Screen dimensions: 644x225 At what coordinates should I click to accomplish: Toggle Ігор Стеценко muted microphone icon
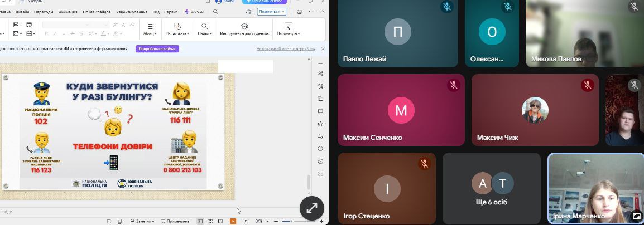coord(425,164)
